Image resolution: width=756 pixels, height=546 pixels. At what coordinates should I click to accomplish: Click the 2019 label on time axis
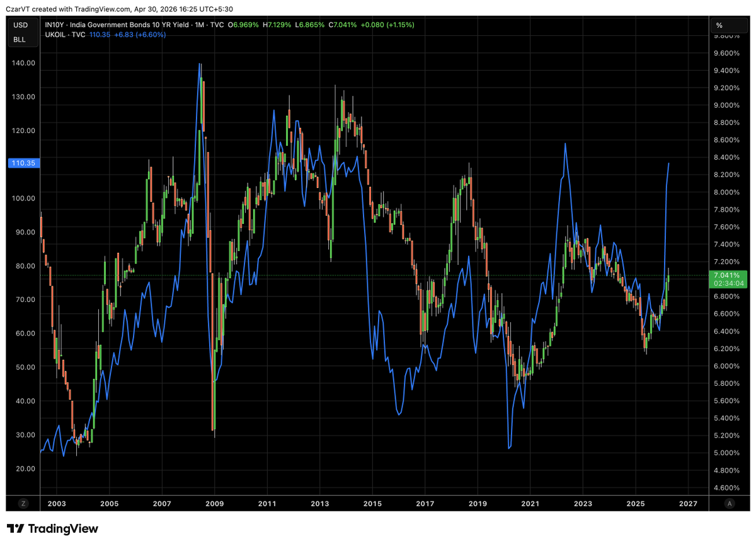[478, 504]
